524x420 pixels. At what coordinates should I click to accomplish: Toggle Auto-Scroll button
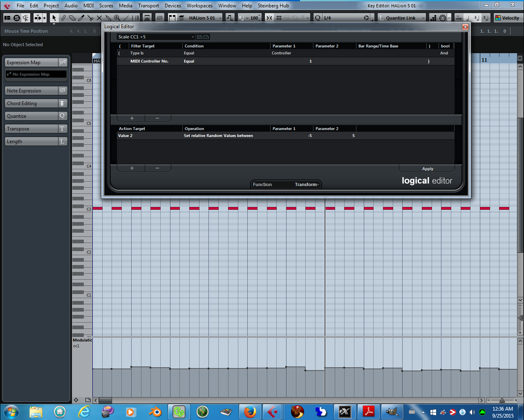click(37, 18)
